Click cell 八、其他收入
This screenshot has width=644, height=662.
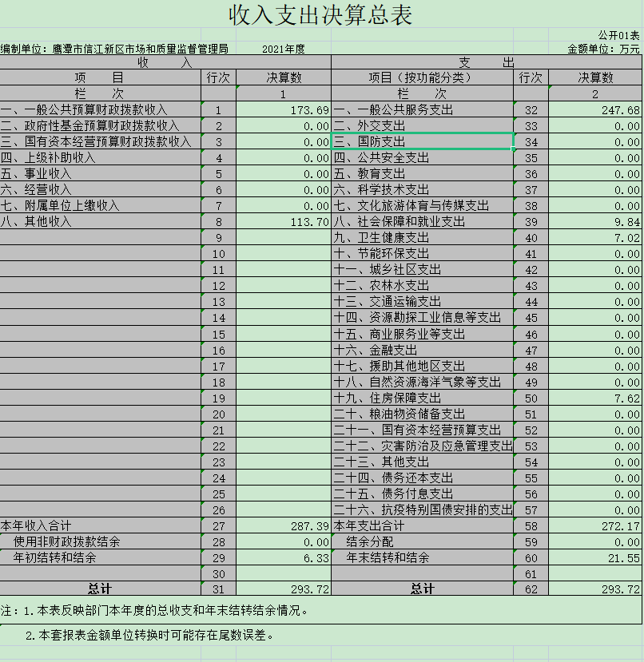tap(100, 222)
